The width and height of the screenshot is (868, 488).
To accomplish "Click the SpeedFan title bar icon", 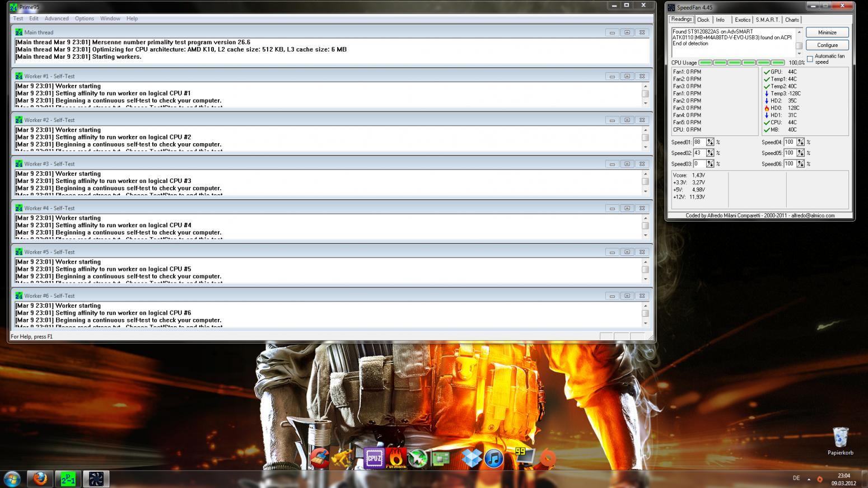I will tap(671, 7).
